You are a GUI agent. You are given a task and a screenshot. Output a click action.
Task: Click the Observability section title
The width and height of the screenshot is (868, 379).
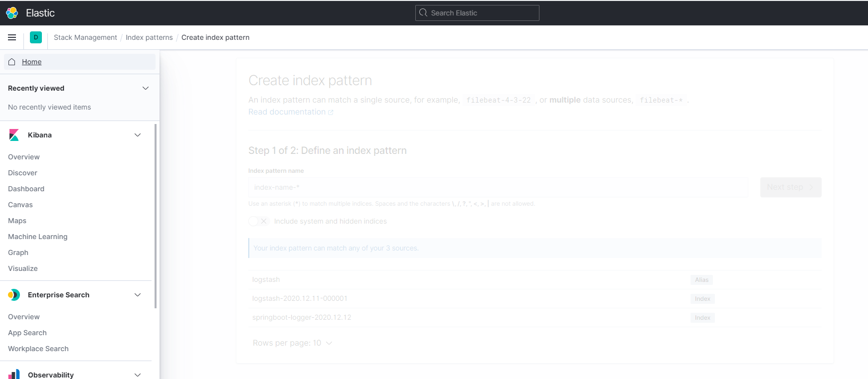(51, 375)
